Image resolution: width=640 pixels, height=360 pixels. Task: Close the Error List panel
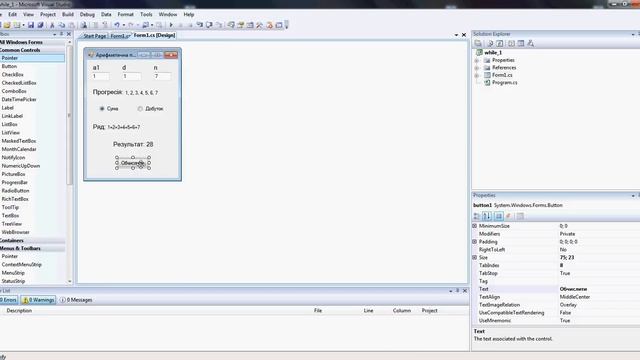(x=464, y=291)
